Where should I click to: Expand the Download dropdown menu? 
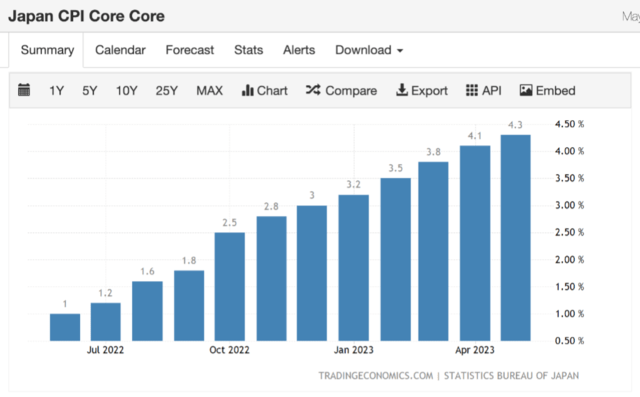click(369, 50)
